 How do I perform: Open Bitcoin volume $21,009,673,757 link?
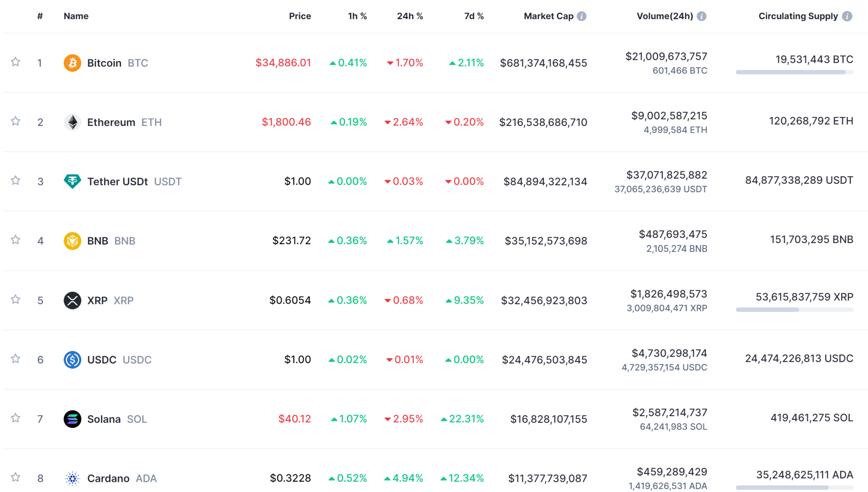(666, 56)
